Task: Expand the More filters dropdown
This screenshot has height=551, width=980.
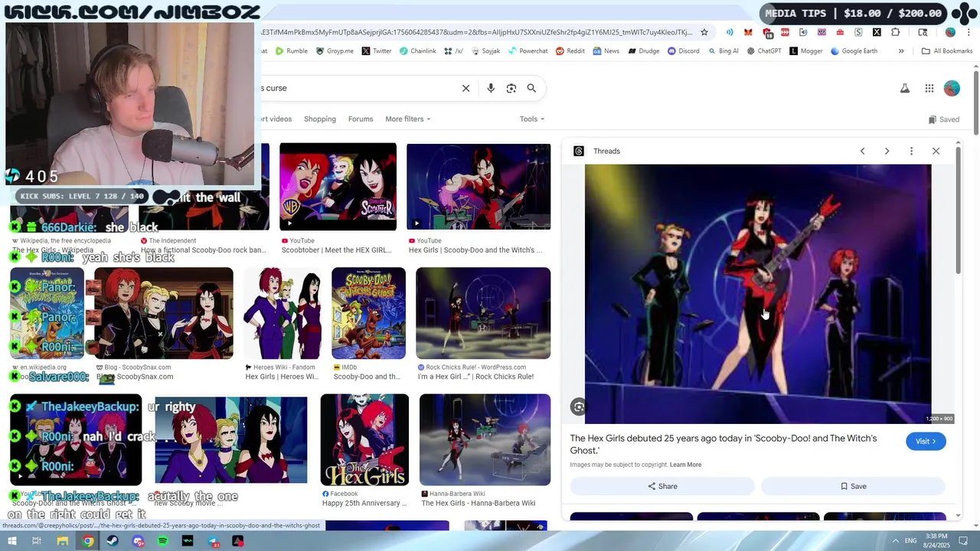Action: coord(408,119)
